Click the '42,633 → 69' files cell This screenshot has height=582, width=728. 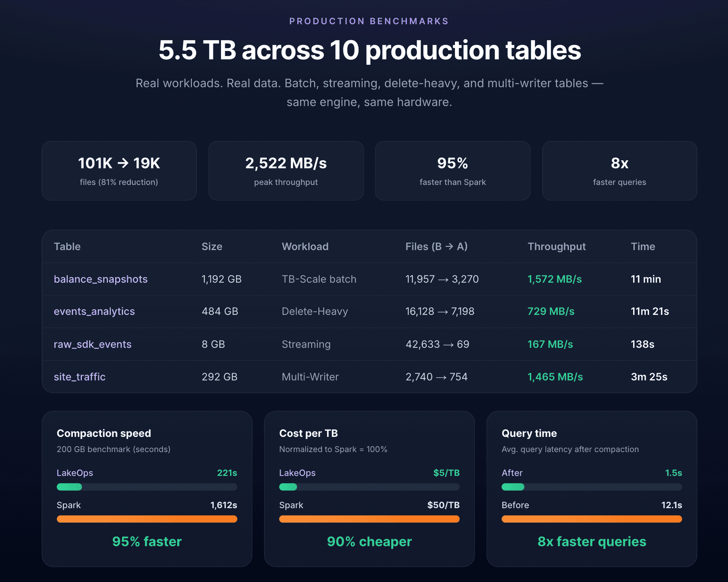point(437,344)
